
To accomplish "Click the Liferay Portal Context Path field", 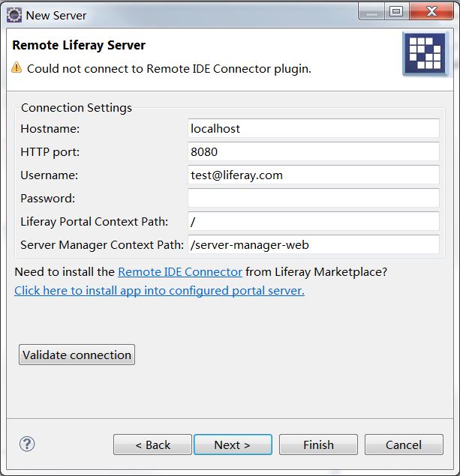I will tap(313, 221).
